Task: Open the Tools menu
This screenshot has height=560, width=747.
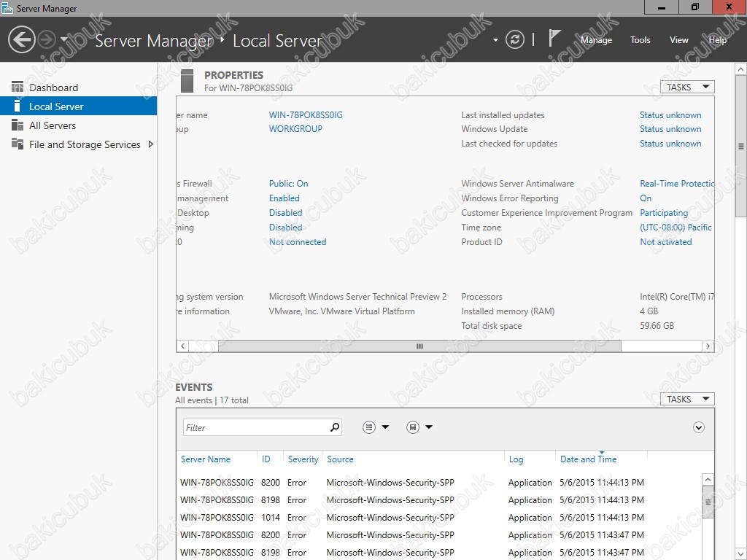Action: (640, 40)
